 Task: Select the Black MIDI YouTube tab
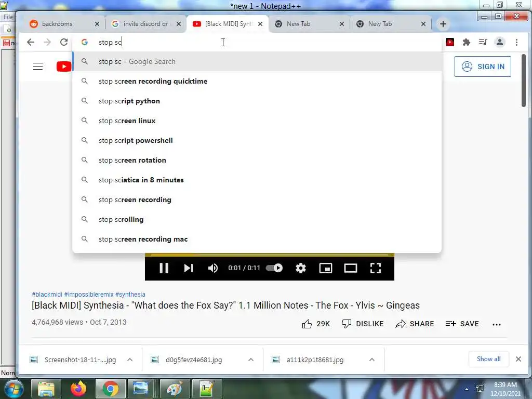[x=228, y=24]
